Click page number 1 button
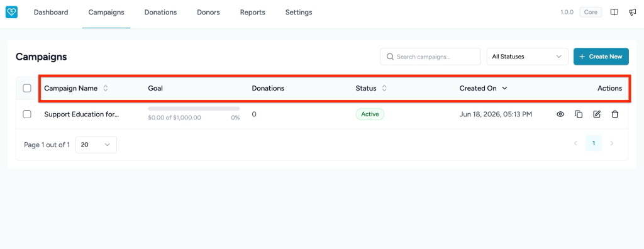 pos(594,143)
